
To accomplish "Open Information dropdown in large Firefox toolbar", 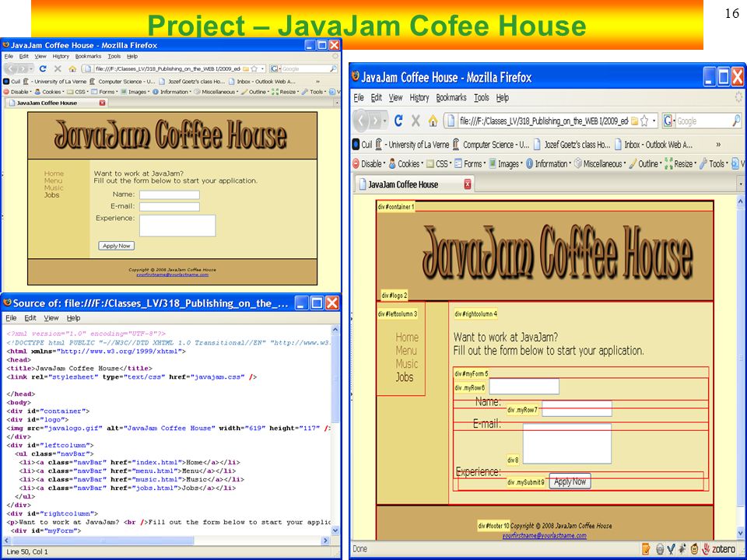I will tap(549, 164).
